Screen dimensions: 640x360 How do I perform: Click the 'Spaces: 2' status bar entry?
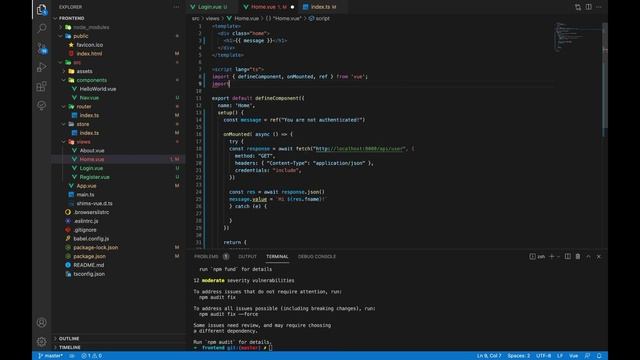click(x=519, y=356)
